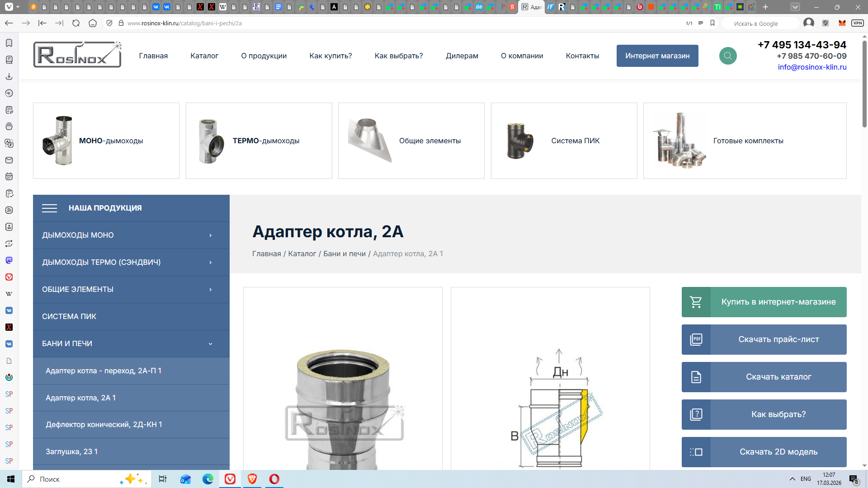Click the page vertical scrollbar

click(864, 84)
